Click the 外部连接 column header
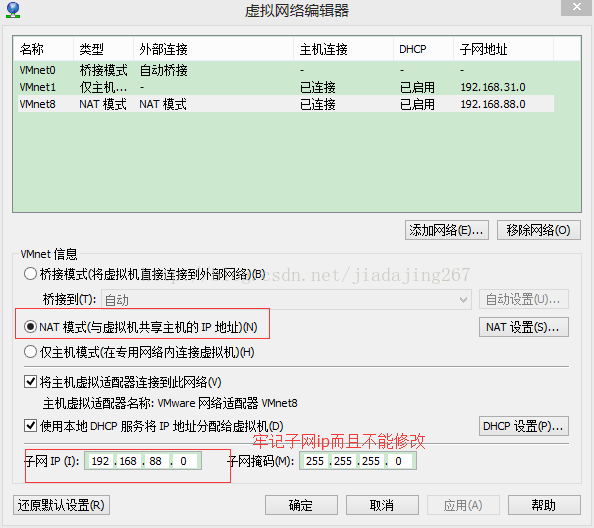Image resolution: width=594 pixels, height=528 pixels. [213, 49]
